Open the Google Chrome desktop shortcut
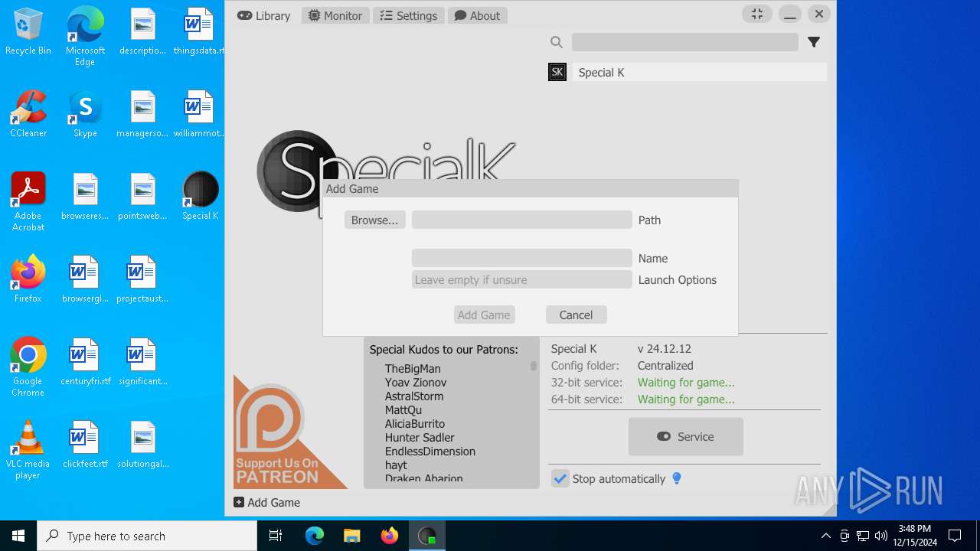This screenshot has height=551, width=980. tap(28, 367)
